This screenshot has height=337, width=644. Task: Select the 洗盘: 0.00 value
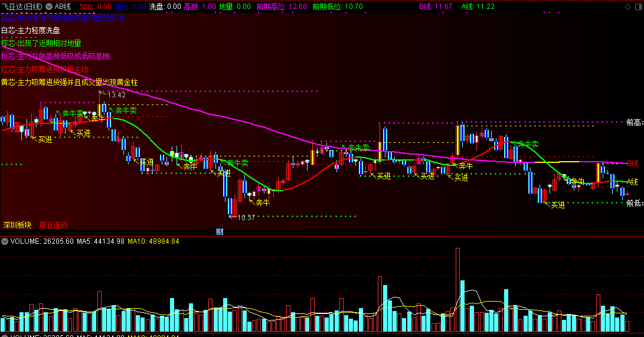[165, 6]
